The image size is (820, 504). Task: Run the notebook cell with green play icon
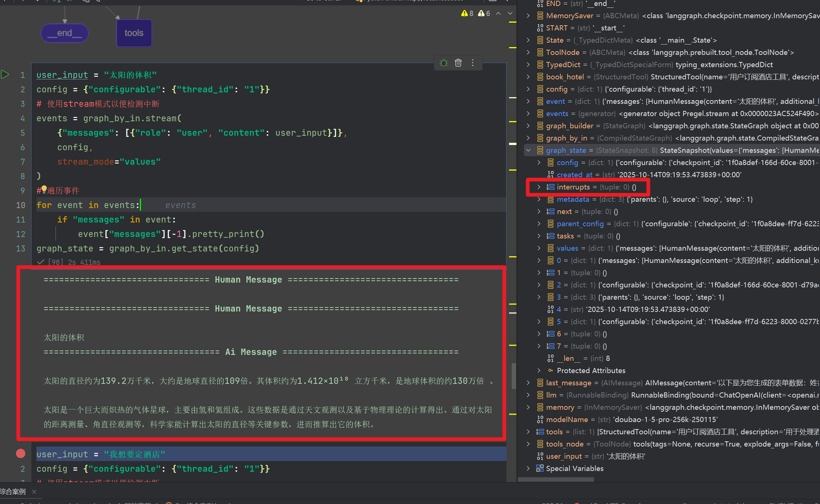click(x=5, y=75)
